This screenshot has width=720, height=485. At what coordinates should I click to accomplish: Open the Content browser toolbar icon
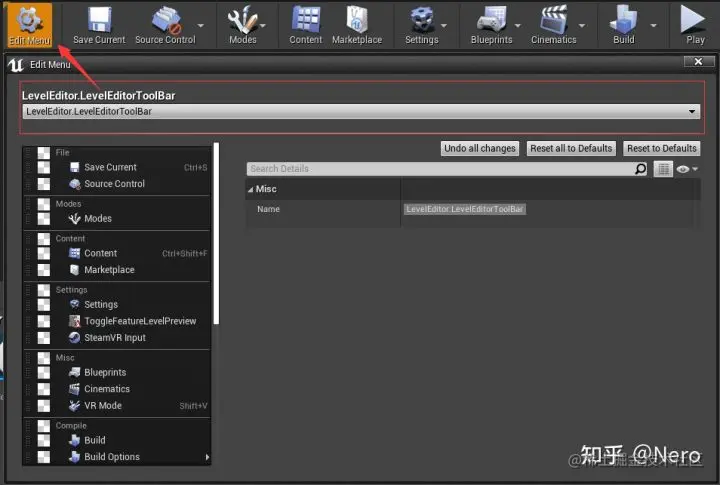pyautogui.click(x=306, y=25)
